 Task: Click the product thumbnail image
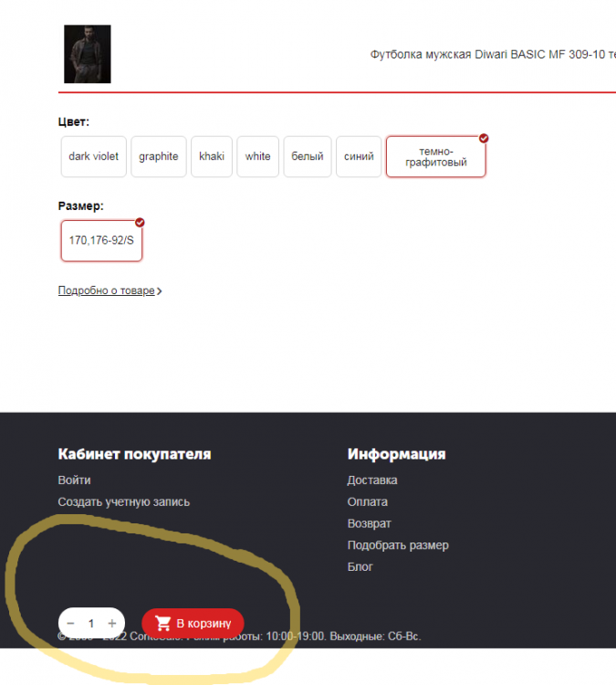pyautogui.click(x=88, y=54)
